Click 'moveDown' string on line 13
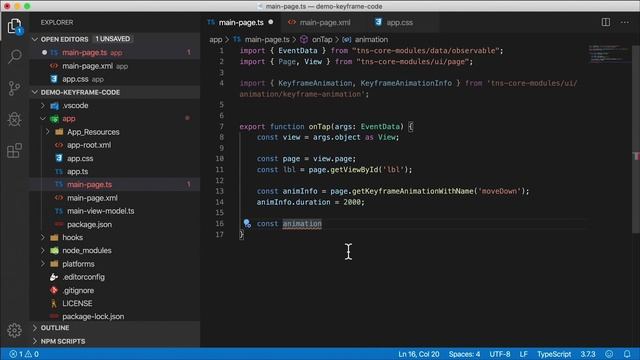 pyautogui.click(x=499, y=191)
